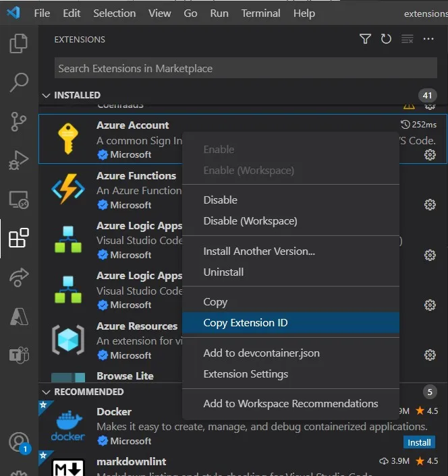Click the Azure Functions lightning icon
The image size is (448, 476).
68,189
